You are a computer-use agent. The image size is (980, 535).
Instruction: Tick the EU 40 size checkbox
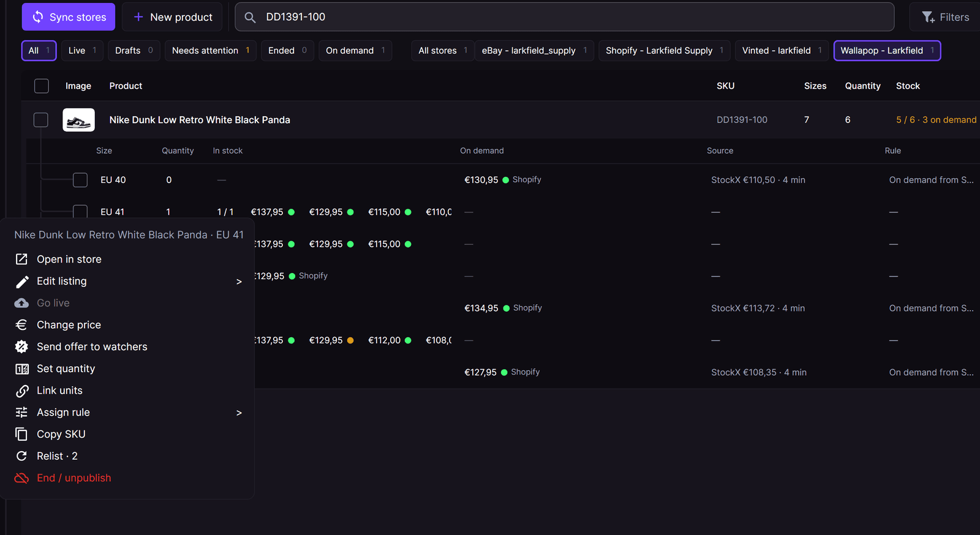(x=80, y=180)
